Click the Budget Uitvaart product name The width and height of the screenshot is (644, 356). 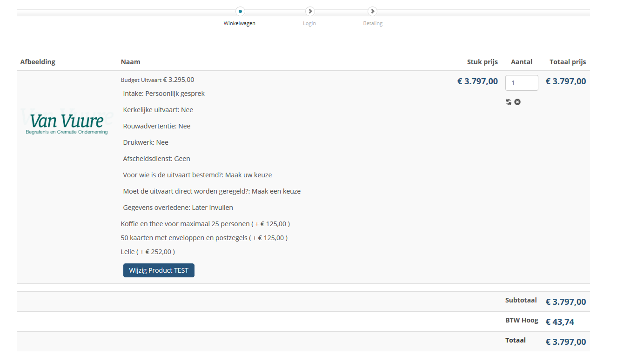[x=141, y=80]
